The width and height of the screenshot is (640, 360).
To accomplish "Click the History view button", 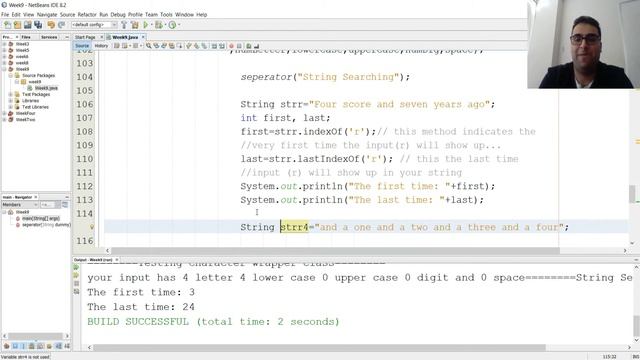I will pyautogui.click(x=101, y=46).
